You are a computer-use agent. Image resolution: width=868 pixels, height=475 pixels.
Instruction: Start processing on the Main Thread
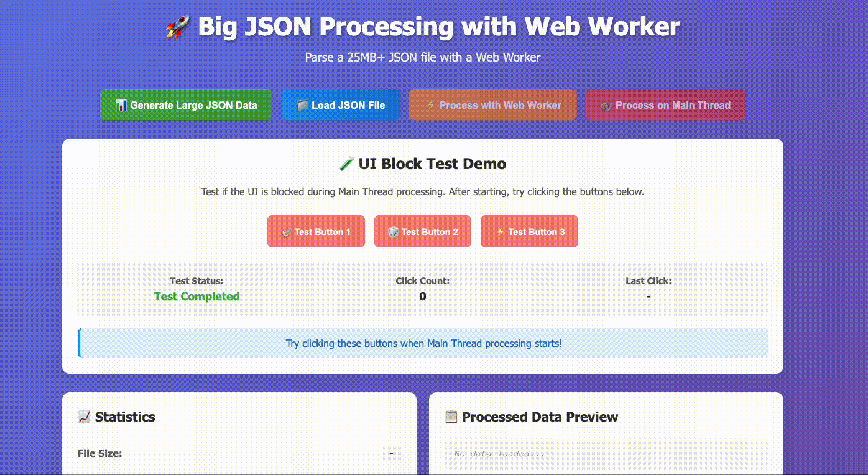[665, 104]
